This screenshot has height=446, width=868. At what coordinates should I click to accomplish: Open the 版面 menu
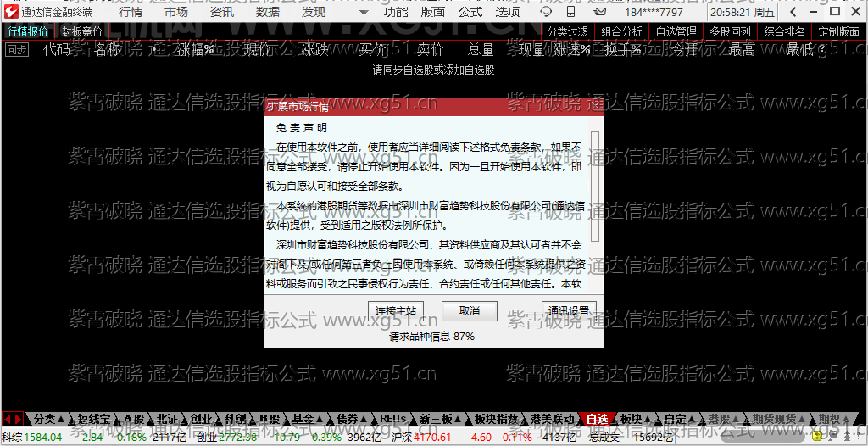[x=432, y=12]
